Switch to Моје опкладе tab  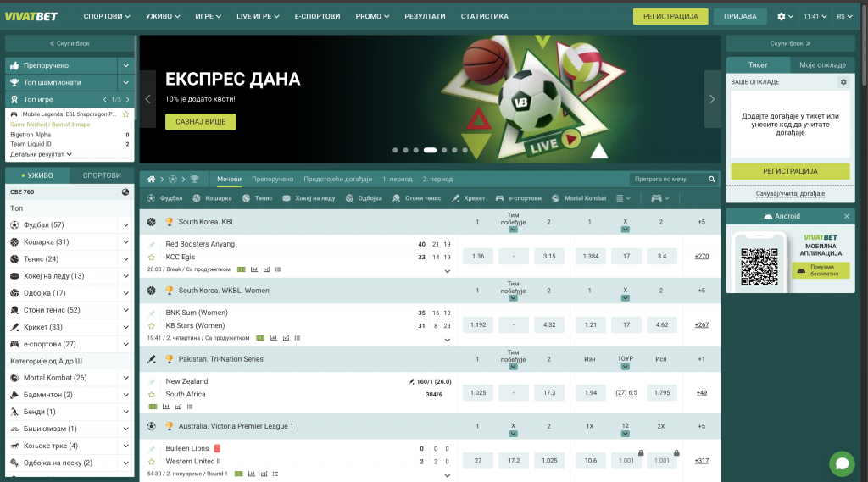[x=822, y=64]
